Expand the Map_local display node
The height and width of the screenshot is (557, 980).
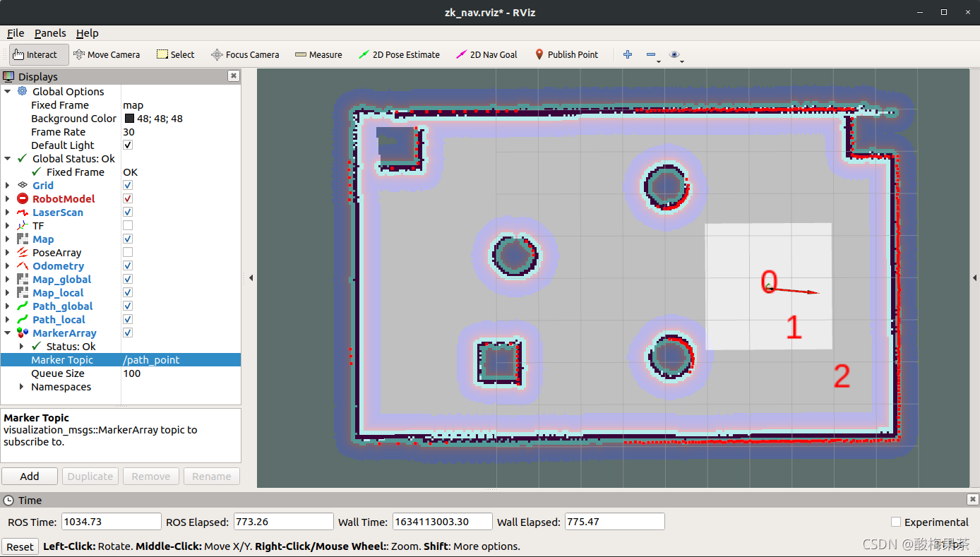tap(8, 292)
